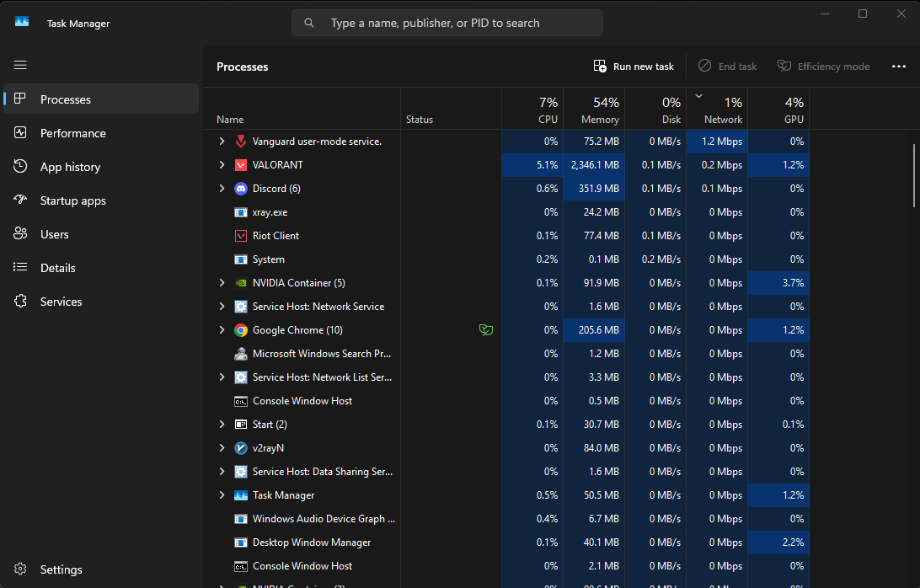Click the Microsoft Windows Search icon
The image size is (920, 588).
pyautogui.click(x=241, y=354)
